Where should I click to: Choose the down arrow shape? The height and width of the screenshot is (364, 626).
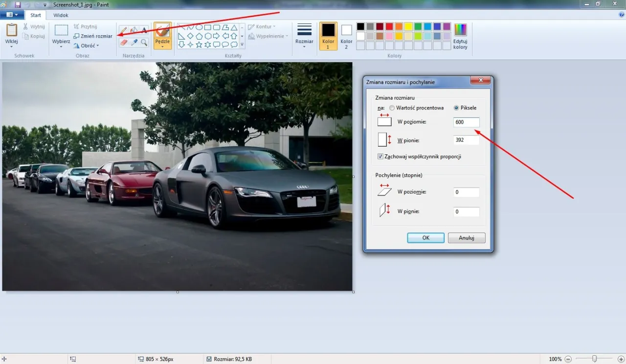[181, 44]
